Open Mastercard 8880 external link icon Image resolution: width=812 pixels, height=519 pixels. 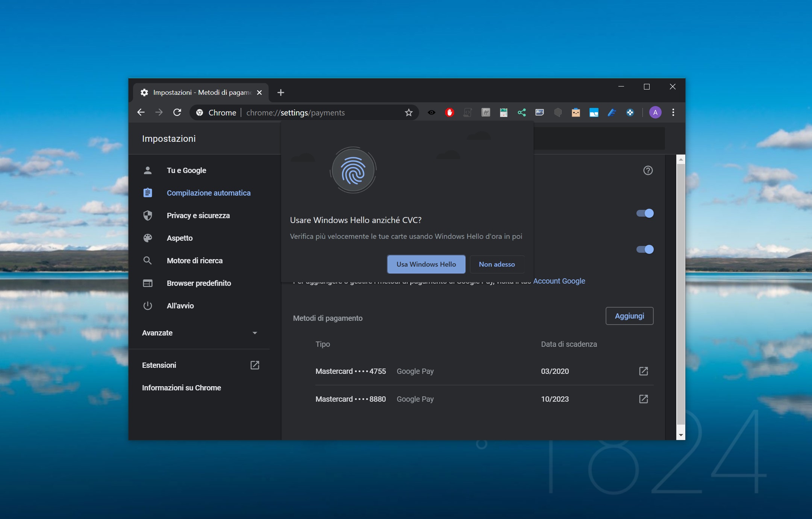click(644, 399)
